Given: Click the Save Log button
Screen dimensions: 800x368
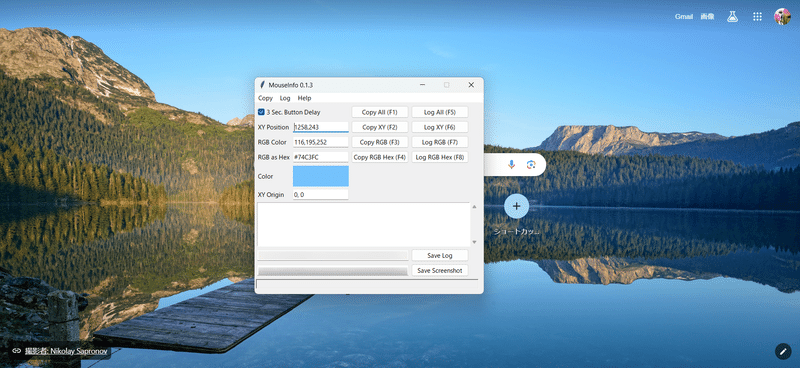Looking at the screenshot, I should pyautogui.click(x=440, y=255).
